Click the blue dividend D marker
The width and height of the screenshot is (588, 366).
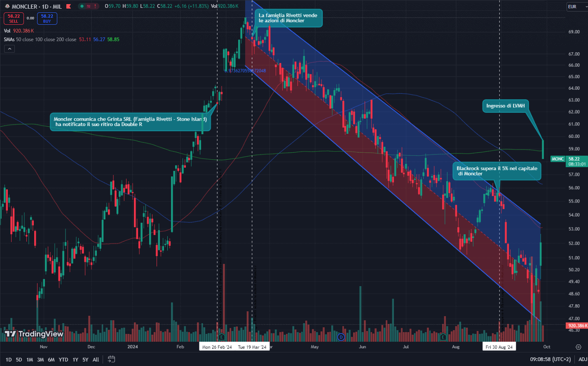point(341,337)
